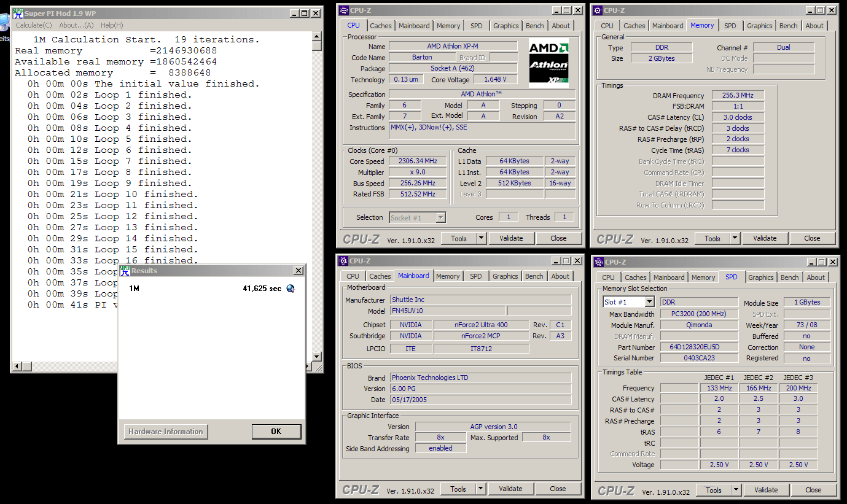Open the About...(A) menu in Super PI
This screenshot has width=847, height=504.
tap(76, 25)
